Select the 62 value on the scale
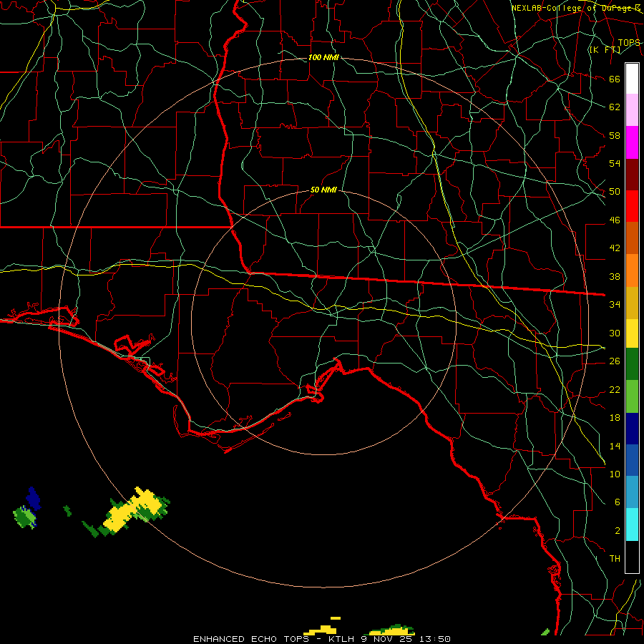644x644 pixels. click(615, 107)
